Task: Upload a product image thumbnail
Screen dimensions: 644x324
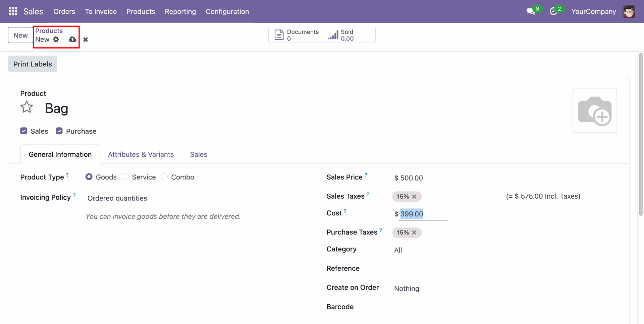Action: tap(594, 111)
